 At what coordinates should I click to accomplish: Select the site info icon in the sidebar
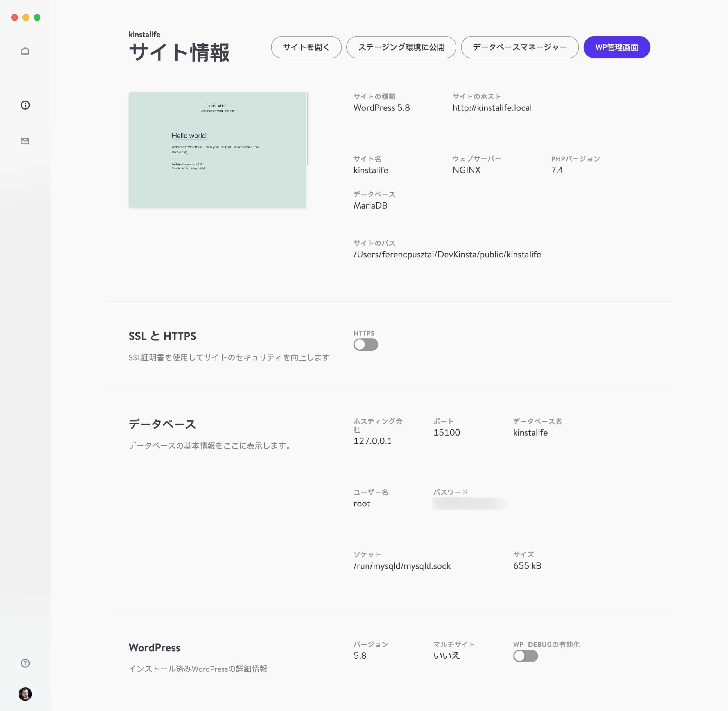pos(25,105)
